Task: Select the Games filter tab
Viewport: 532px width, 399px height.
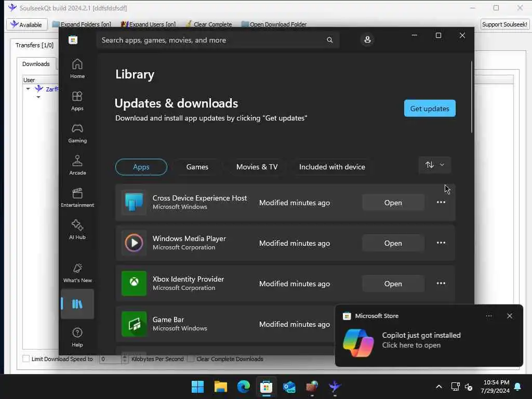Action: 197,167
